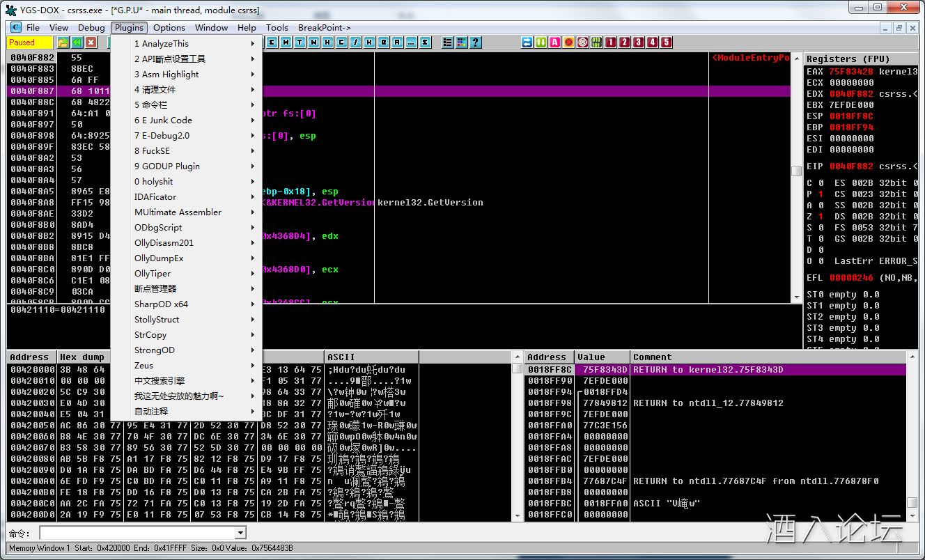The image size is (925, 560).
Task: Click the red X close program icon
Action: point(91,42)
